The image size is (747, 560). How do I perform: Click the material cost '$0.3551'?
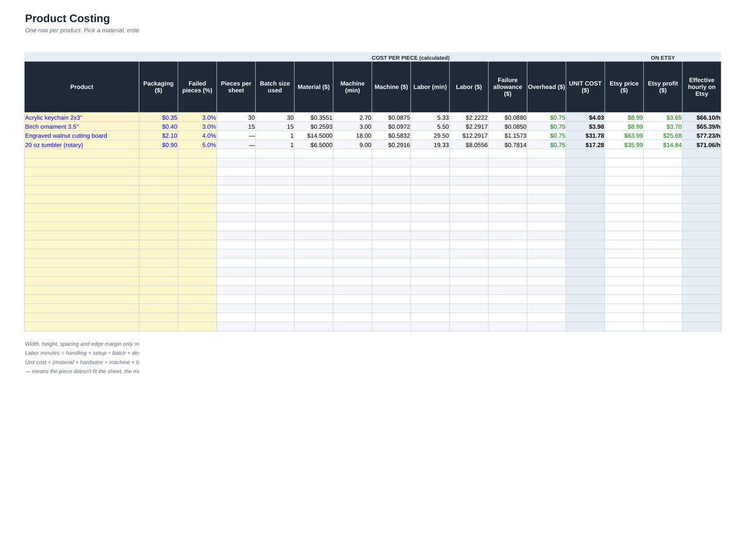click(314, 118)
